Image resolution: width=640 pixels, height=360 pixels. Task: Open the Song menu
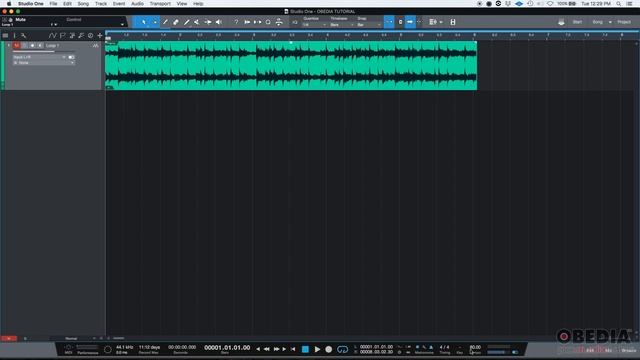click(83, 4)
